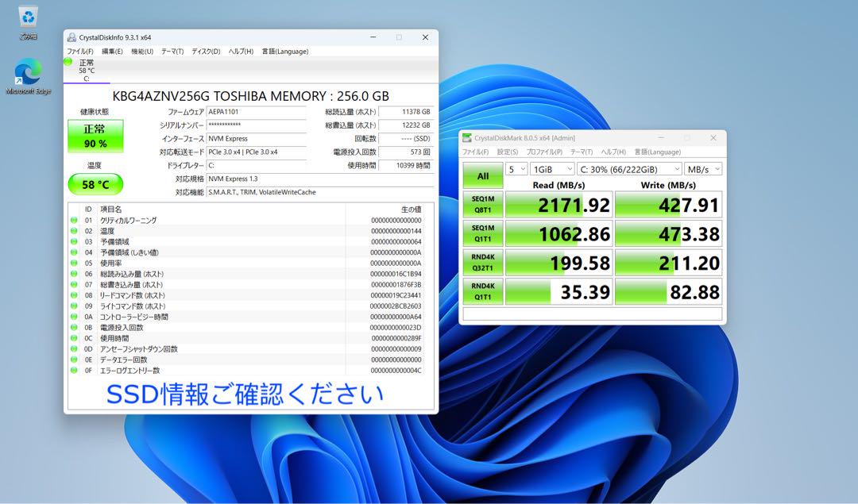Viewport: 858px width, 504px height.
Task: Click the empty comment box in CrystalDiskMark
Action: pyautogui.click(x=593, y=314)
